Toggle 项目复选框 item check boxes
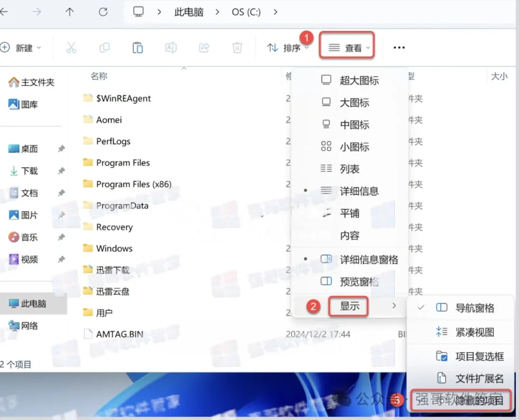The height and width of the screenshot is (420, 519). [x=460, y=356]
